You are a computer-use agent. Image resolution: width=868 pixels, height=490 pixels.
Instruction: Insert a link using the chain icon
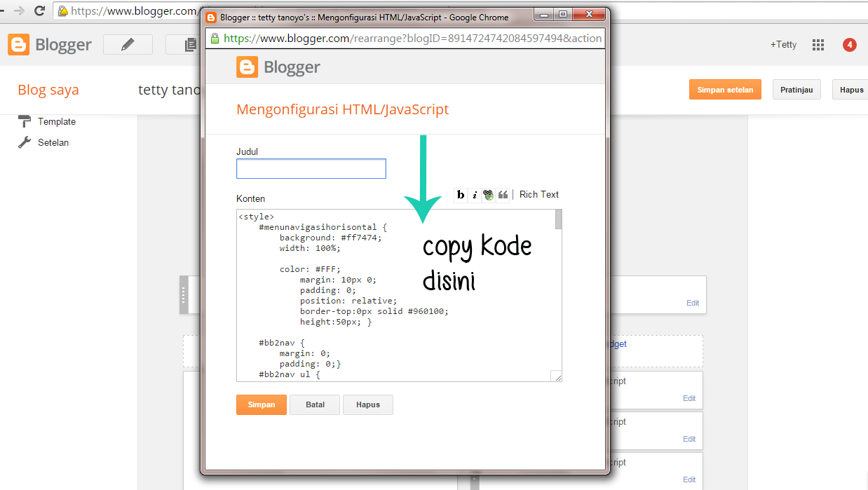[x=488, y=195]
